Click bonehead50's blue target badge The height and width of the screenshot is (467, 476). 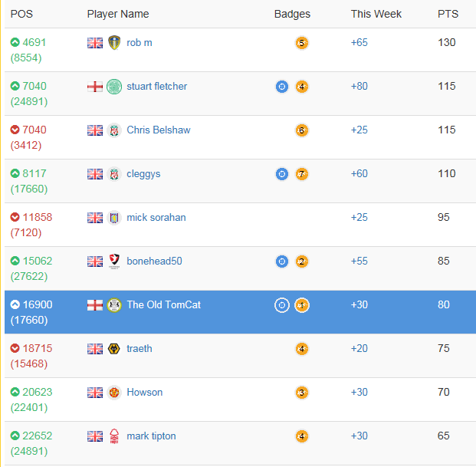point(282,261)
